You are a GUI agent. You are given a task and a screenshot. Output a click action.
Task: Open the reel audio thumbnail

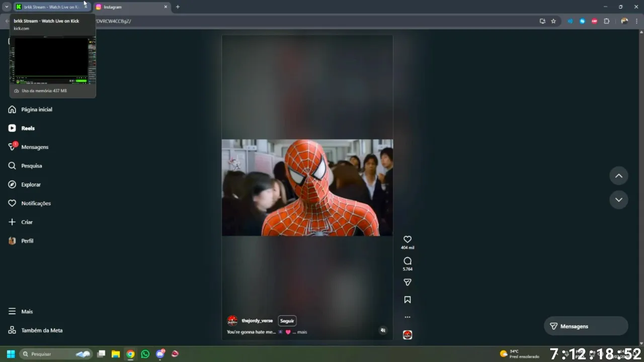pos(408,335)
